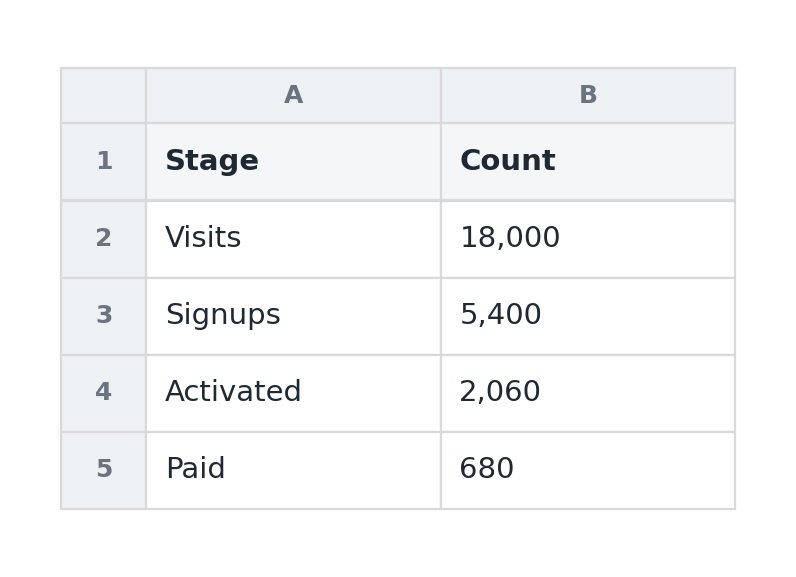Click border between columns A and B headers
The height and width of the screenshot is (577, 796).
tap(441, 95)
